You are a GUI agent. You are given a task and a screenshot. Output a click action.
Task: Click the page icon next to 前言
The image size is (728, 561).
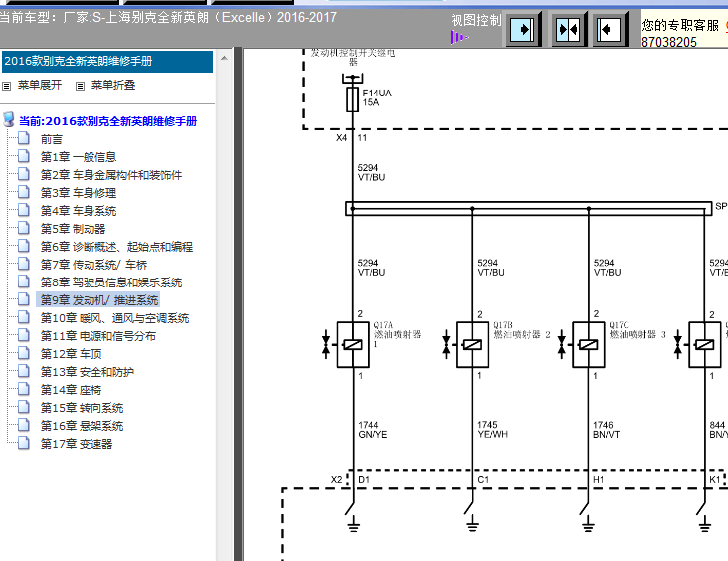24,138
